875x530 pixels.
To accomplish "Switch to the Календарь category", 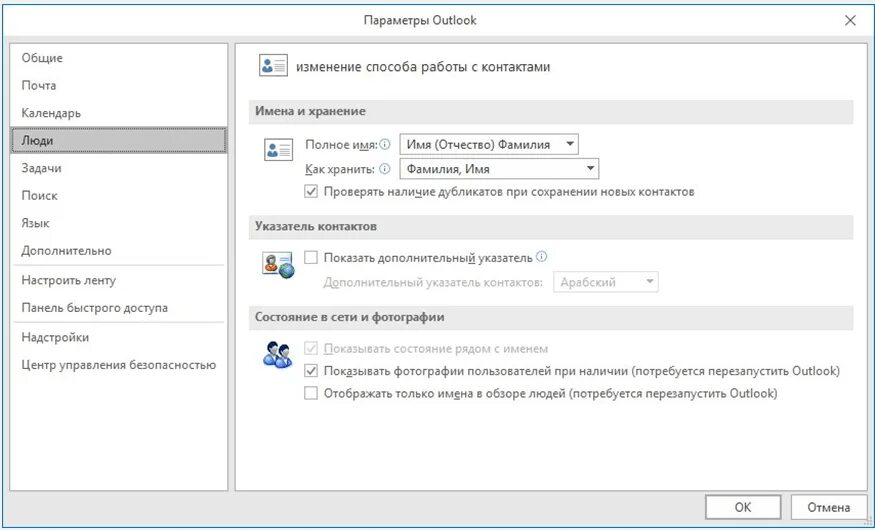I will 119,113.
